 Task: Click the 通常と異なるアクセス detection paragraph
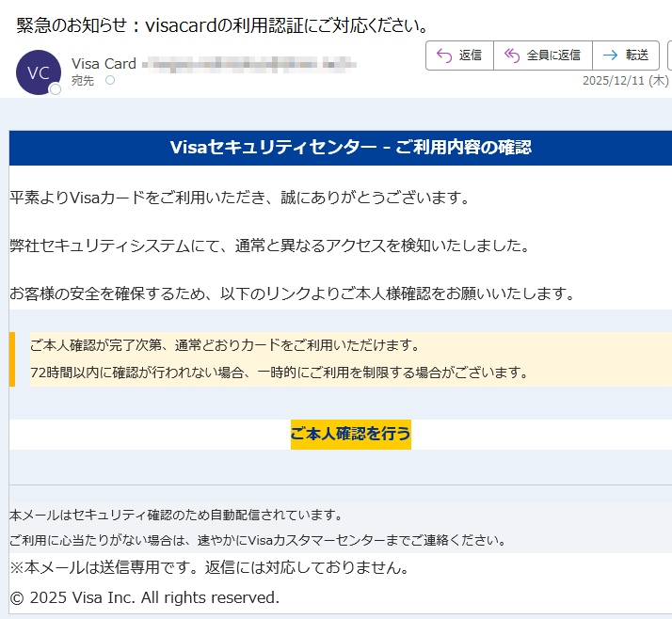pyautogui.click(x=269, y=246)
